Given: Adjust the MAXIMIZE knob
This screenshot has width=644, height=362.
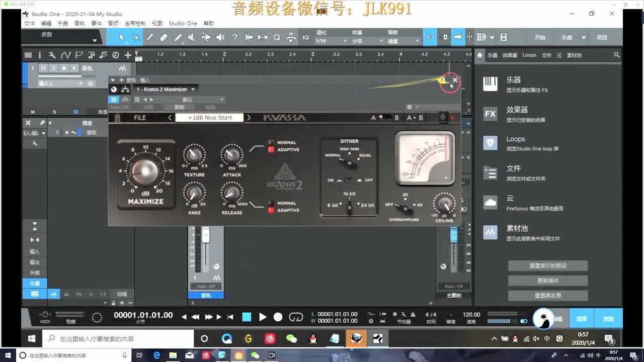Looking at the screenshot, I should click(145, 171).
